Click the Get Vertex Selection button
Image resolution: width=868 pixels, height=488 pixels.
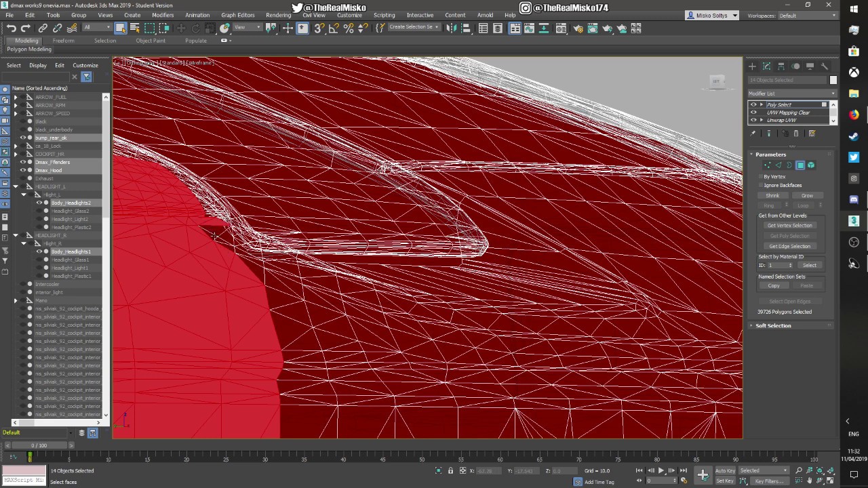point(789,225)
